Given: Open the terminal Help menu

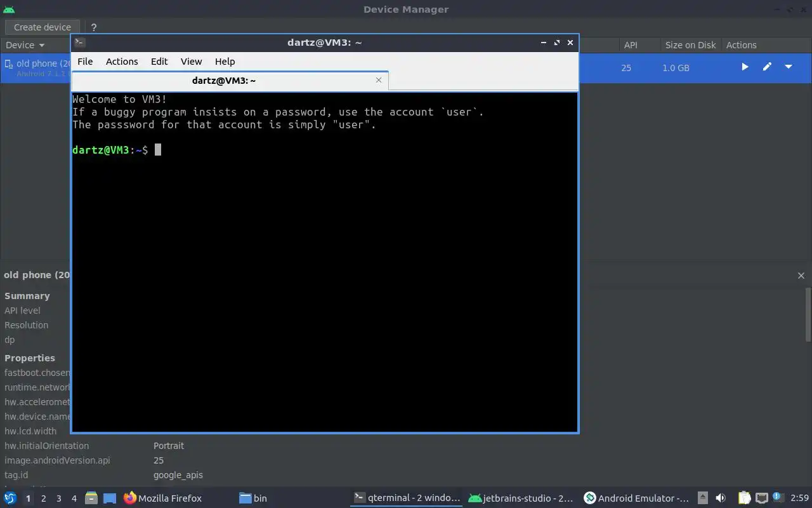Looking at the screenshot, I should tap(225, 62).
